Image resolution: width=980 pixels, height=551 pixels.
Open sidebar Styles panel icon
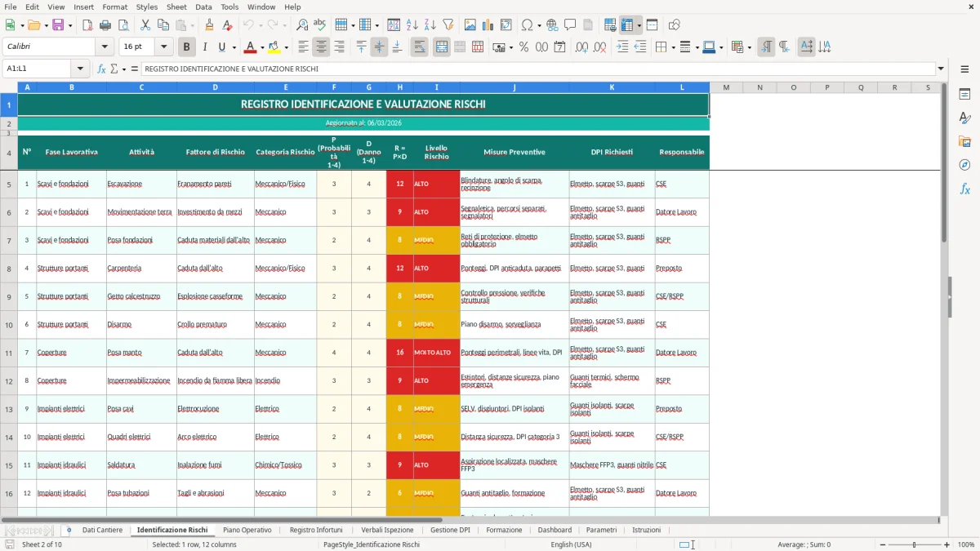(x=964, y=118)
